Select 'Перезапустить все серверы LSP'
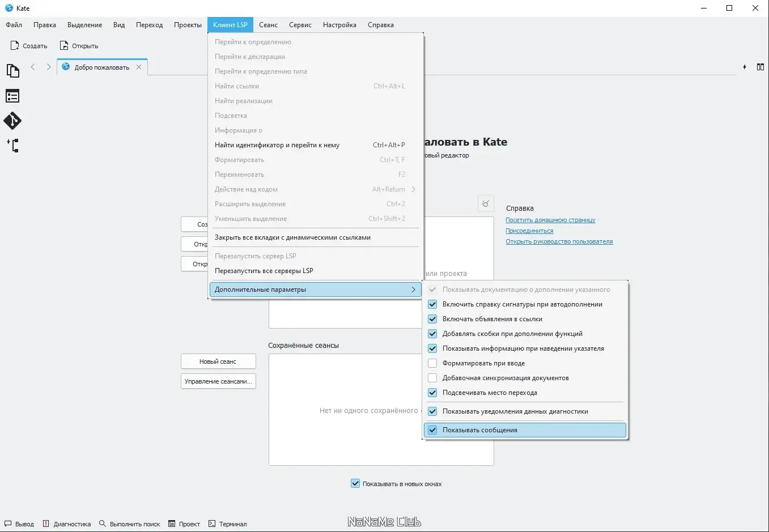This screenshot has width=769, height=532. tap(316, 271)
